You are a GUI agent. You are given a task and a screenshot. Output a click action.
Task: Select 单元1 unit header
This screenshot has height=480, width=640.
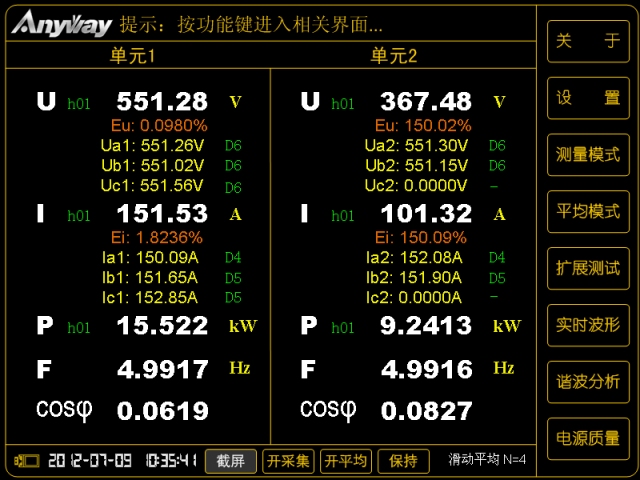click(x=133, y=56)
